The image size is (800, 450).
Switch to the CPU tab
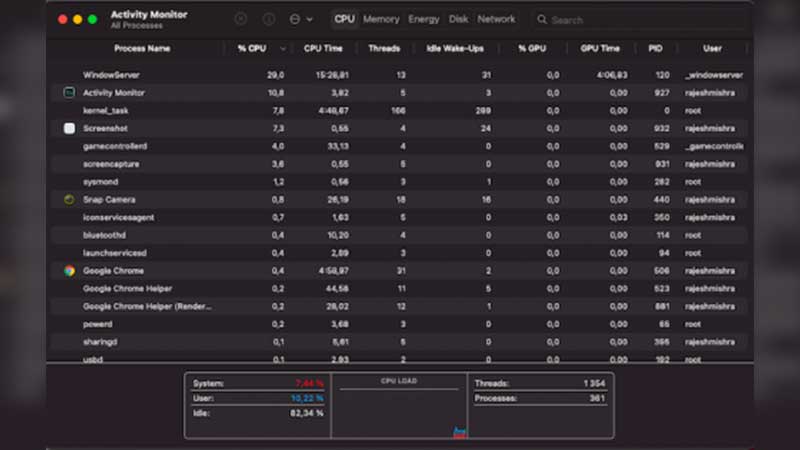[344, 19]
